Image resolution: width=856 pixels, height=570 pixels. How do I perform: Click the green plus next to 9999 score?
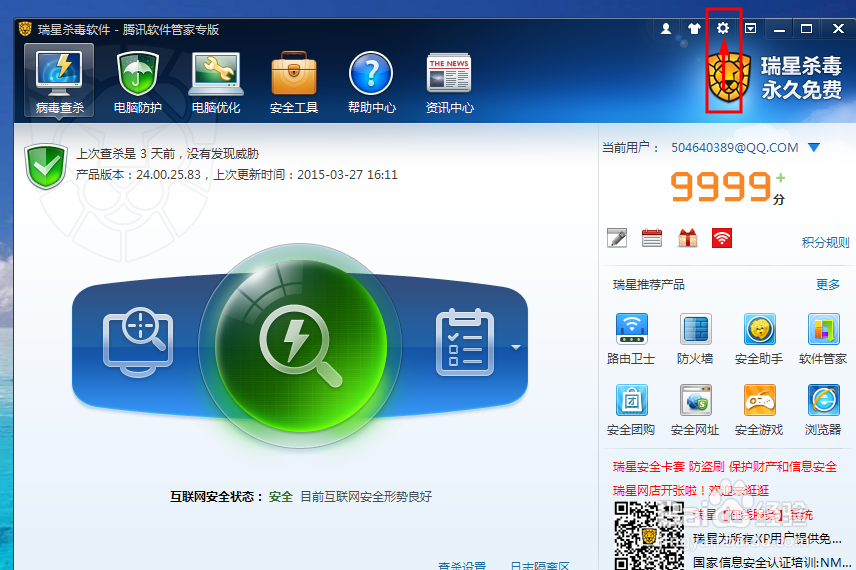(x=781, y=178)
